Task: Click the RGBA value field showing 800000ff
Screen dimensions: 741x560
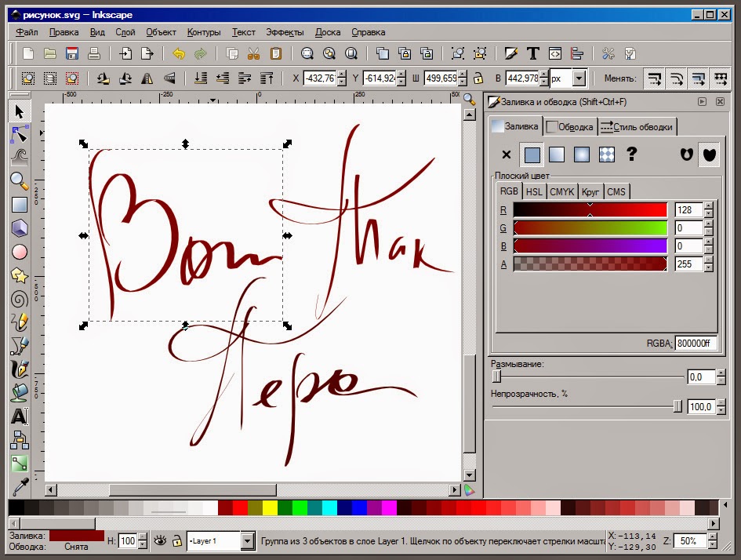Action: pos(696,343)
